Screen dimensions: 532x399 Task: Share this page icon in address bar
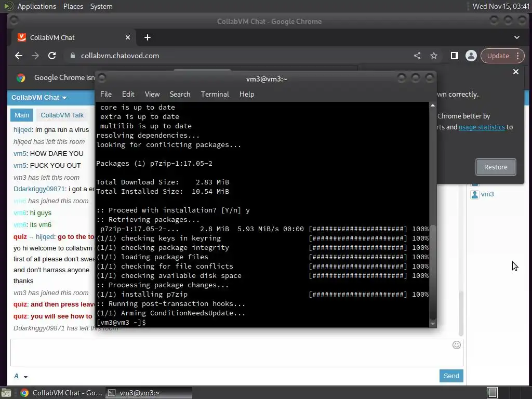[417, 56]
